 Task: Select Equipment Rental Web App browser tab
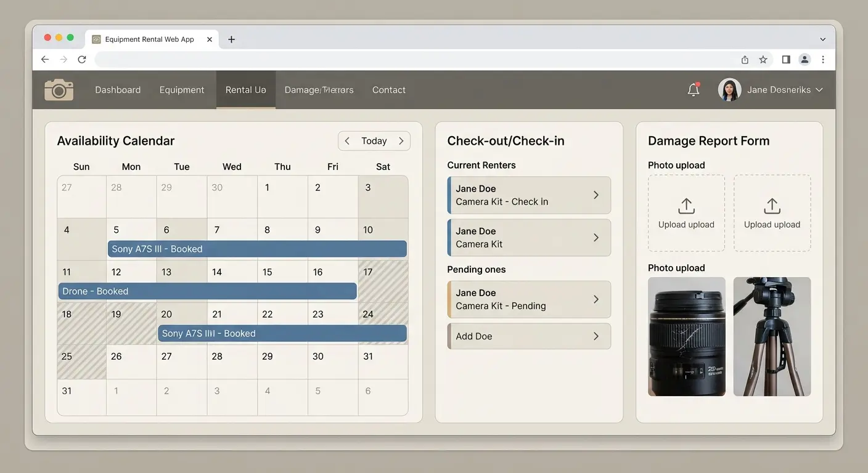coord(151,39)
